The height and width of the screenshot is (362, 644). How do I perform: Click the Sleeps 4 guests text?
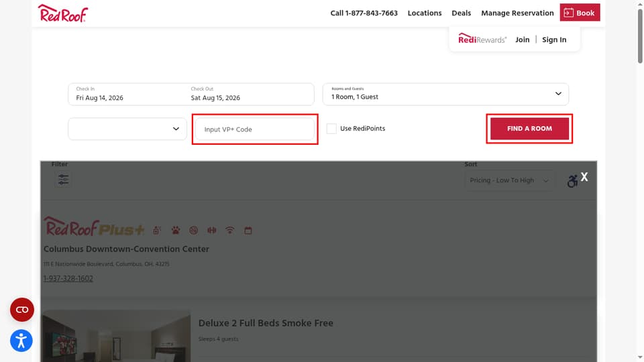(218, 339)
